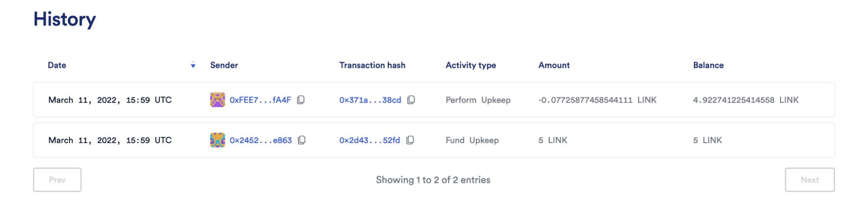Click the Amount column header
Image resolution: width=868 pixels, height=202 pixels.
tap(554, 65)
